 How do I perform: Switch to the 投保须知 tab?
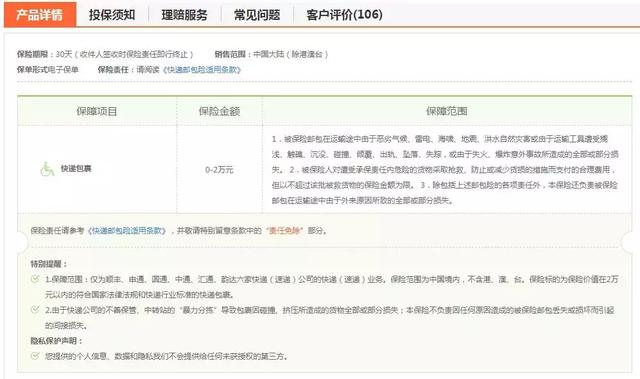pyautogui.click(x=112, y=15)
